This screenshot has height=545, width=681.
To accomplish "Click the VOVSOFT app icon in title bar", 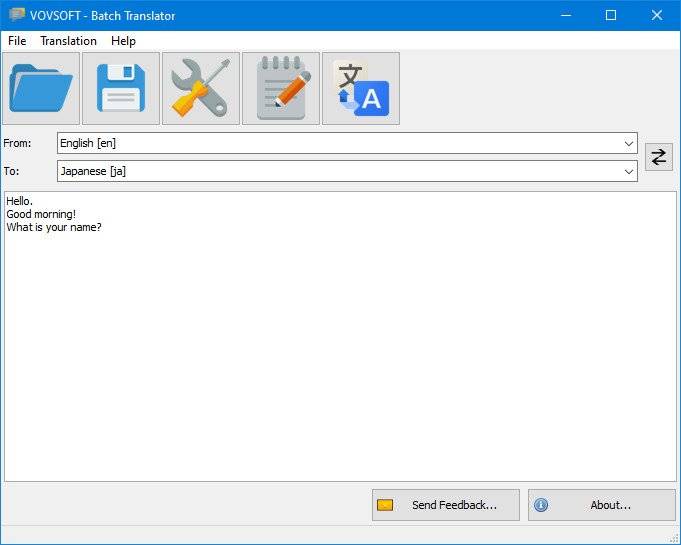I will [x=17, y=15].
